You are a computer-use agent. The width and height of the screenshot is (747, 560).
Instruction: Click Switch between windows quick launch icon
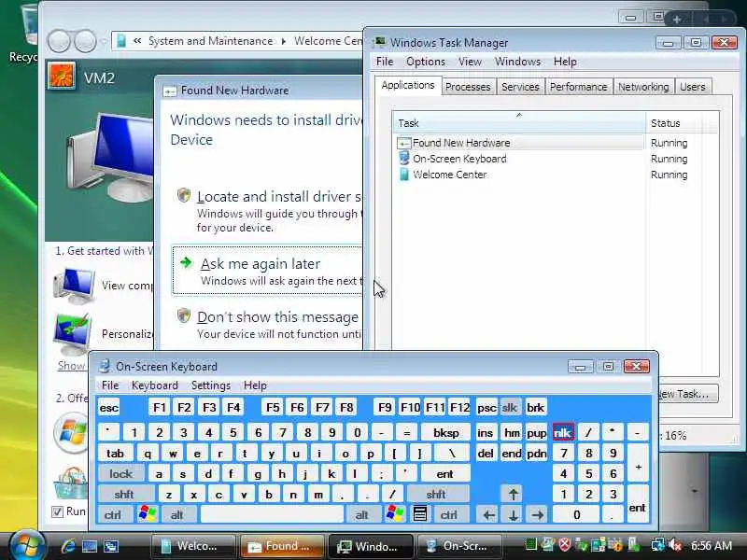[111, 546]
